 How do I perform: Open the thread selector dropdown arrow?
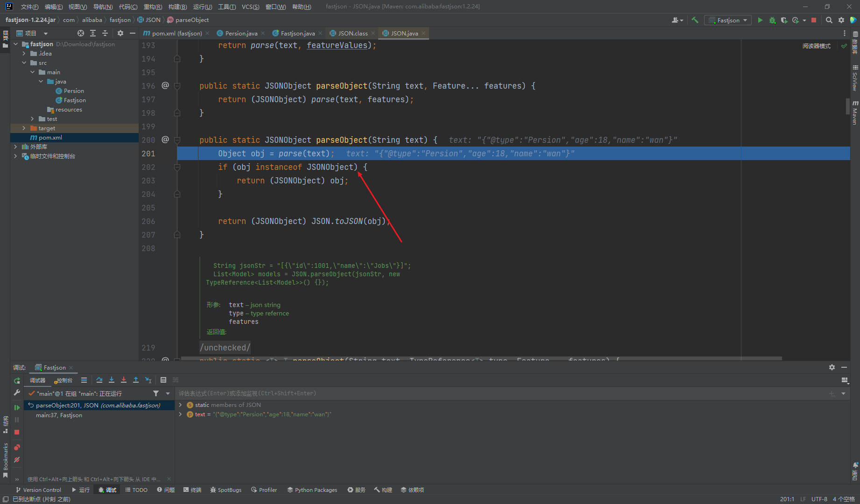168,393
